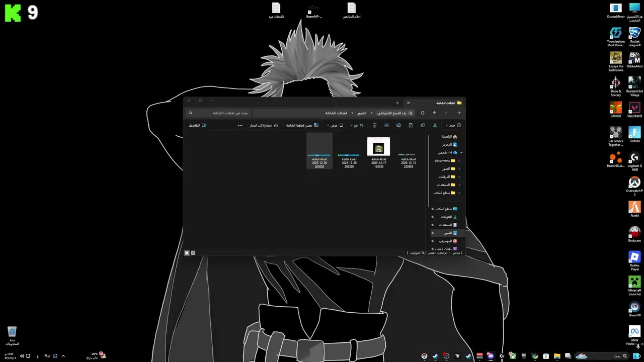Select screenshot file 2025-12-26 203520
Viewport: 644px width, 362px height.
349,160
